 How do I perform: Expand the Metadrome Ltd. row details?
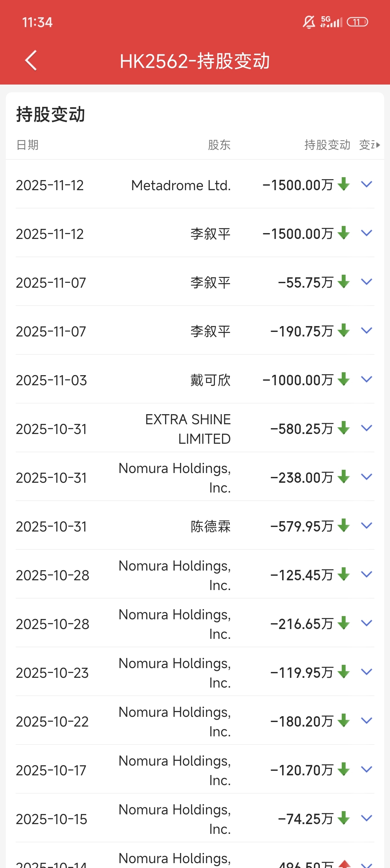pos(366,184)
